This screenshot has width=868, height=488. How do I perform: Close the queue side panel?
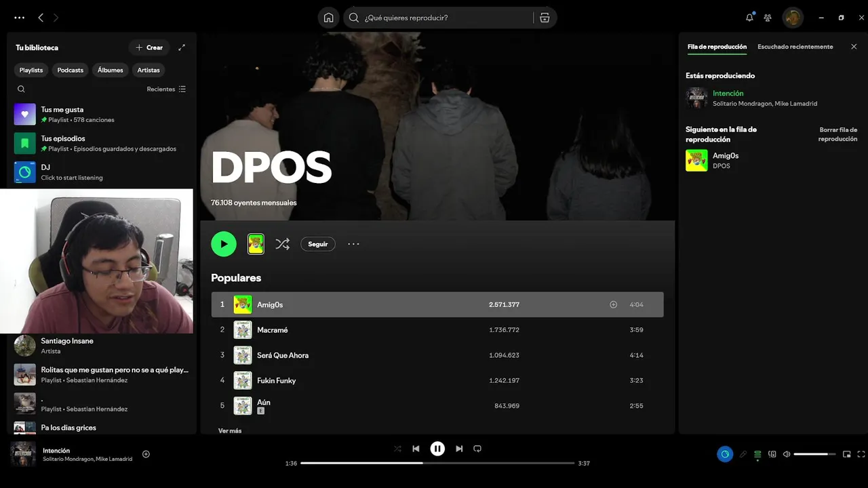[854, 47]
